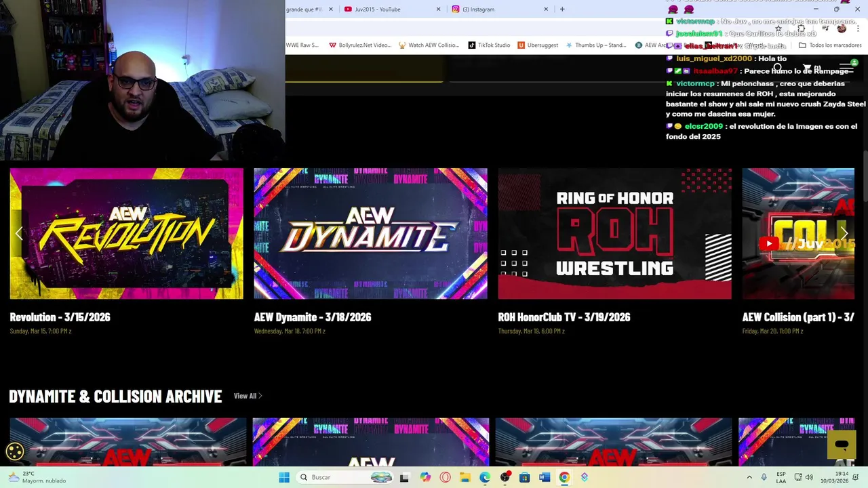Viewport: 868px width, 488px height.
Task: Click chat username elcsr2009
Action: click(x=704, y=127)
